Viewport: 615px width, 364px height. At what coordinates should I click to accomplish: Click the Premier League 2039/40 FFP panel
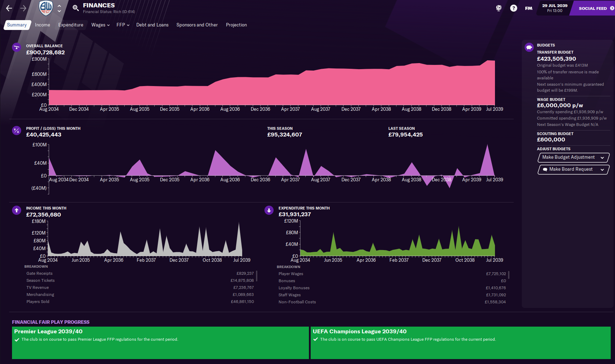pyautogui.click(x=160, y=342)
